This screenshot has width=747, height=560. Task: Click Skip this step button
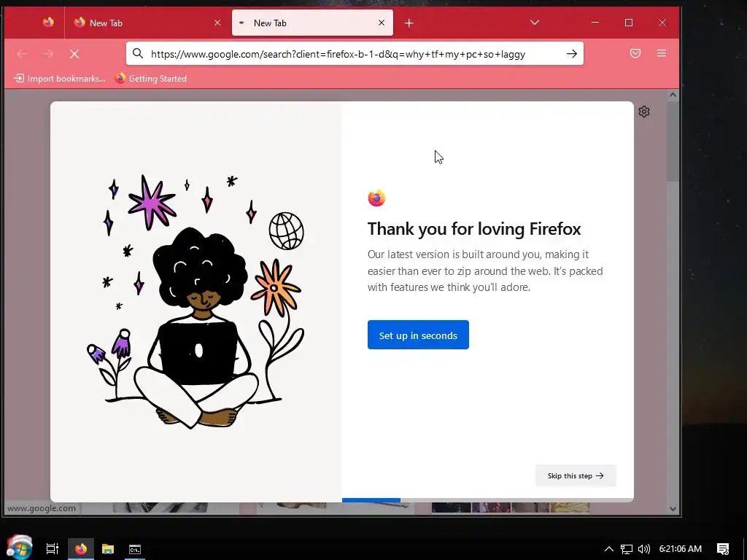tap(576, 475)
